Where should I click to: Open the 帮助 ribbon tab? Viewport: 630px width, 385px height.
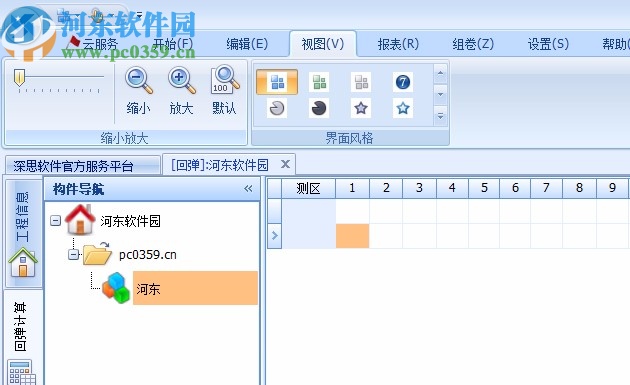coord(616,43)
